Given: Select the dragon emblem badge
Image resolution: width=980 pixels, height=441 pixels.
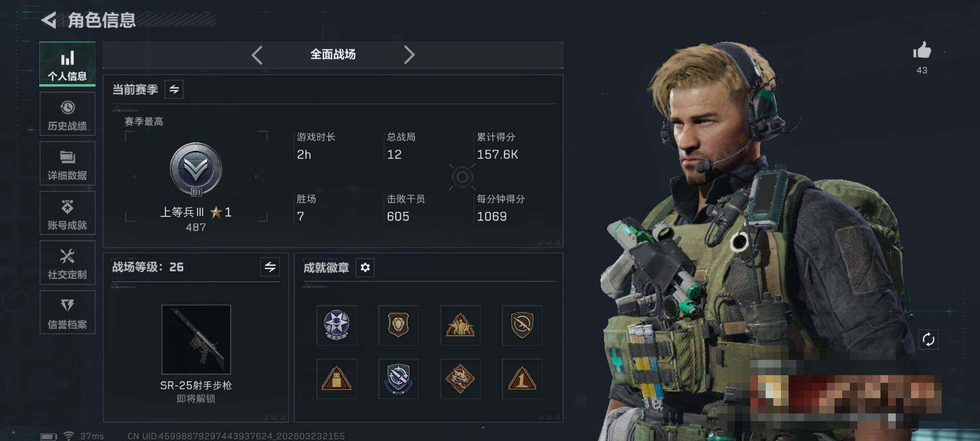Looking at the screenshot, I should 460,379.
